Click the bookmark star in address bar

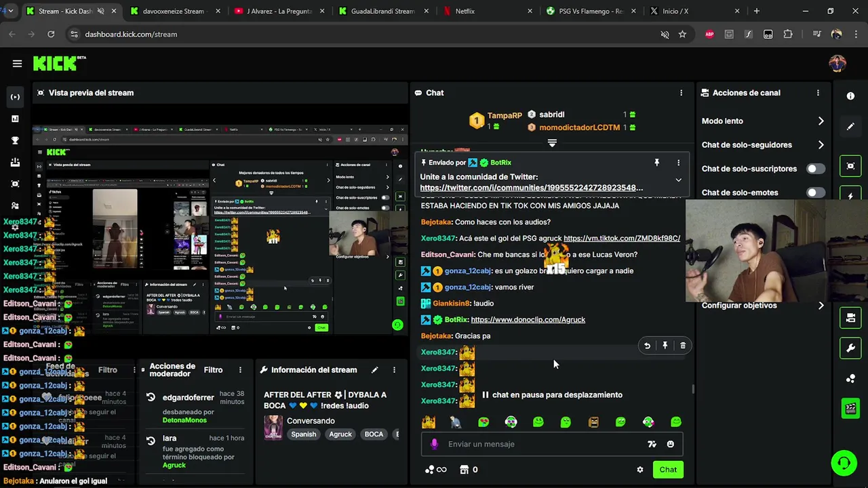point(682,34)
